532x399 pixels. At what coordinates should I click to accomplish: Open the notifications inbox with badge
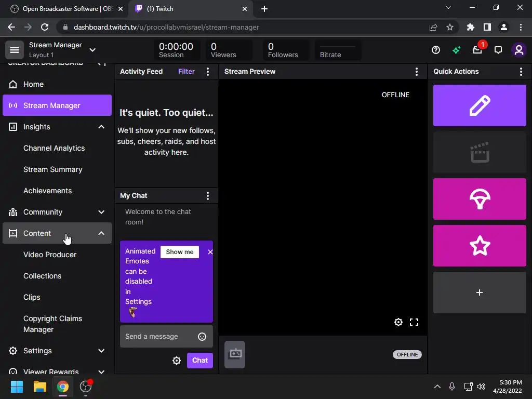[x=478, y=50]
